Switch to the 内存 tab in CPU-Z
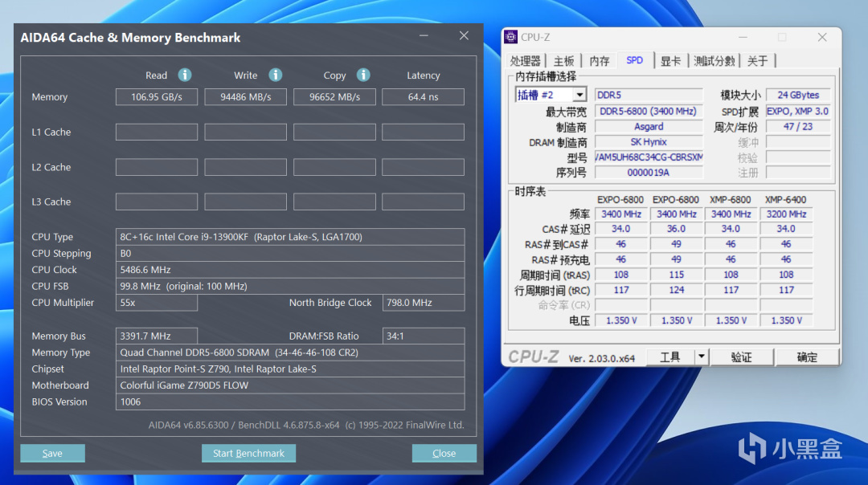 tap(599, 61)
